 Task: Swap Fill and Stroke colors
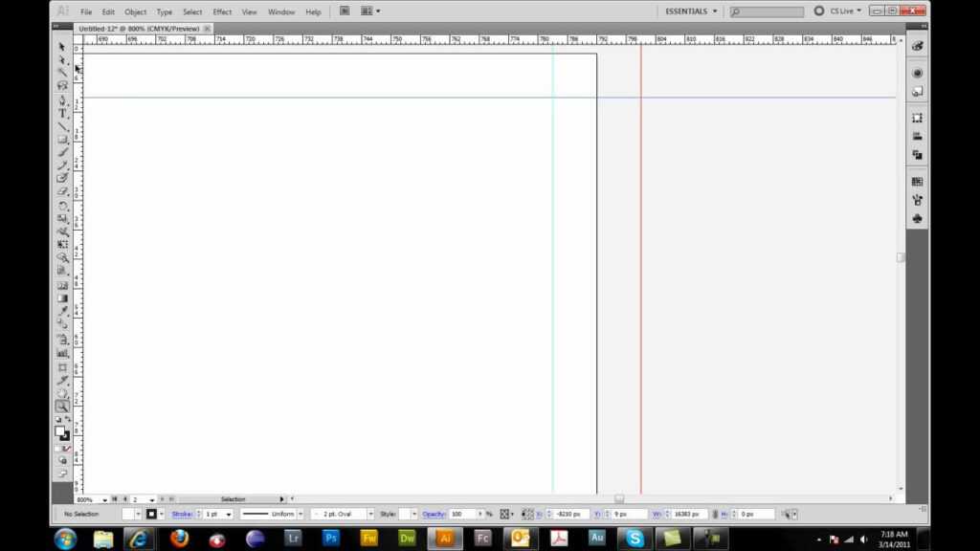click(x=70, y=418)
